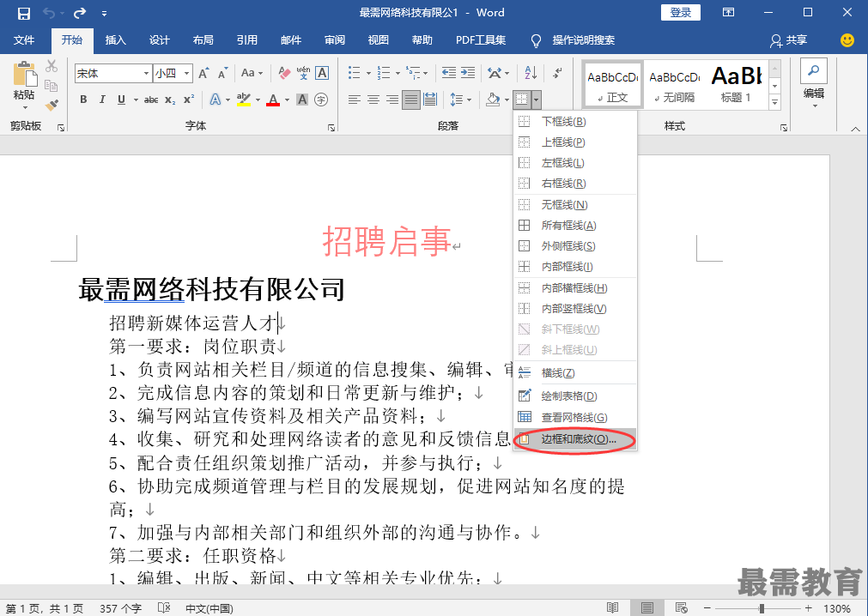Click the Paste clipboard icon

coord(24,74)
